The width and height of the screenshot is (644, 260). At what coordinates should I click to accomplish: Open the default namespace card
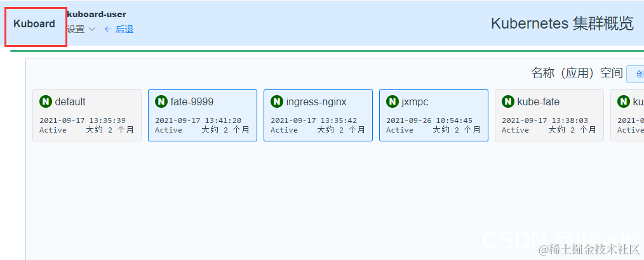87,115
